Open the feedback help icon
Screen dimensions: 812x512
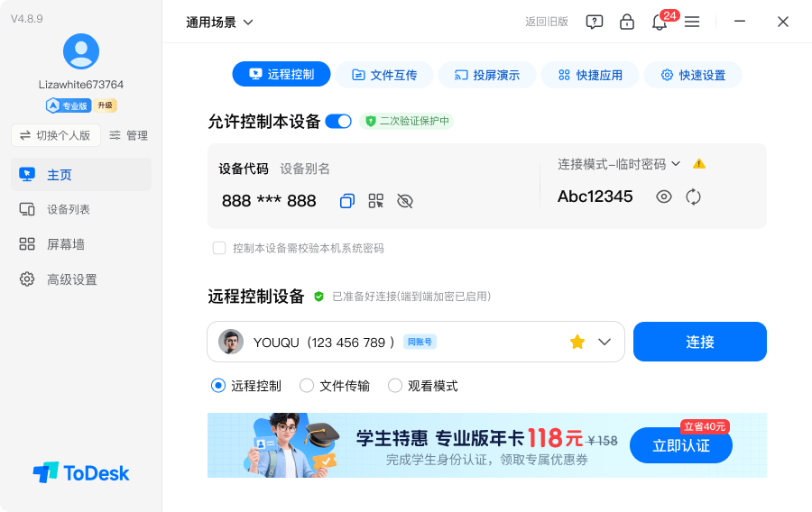pyautogui.click(x=594, y=22)
